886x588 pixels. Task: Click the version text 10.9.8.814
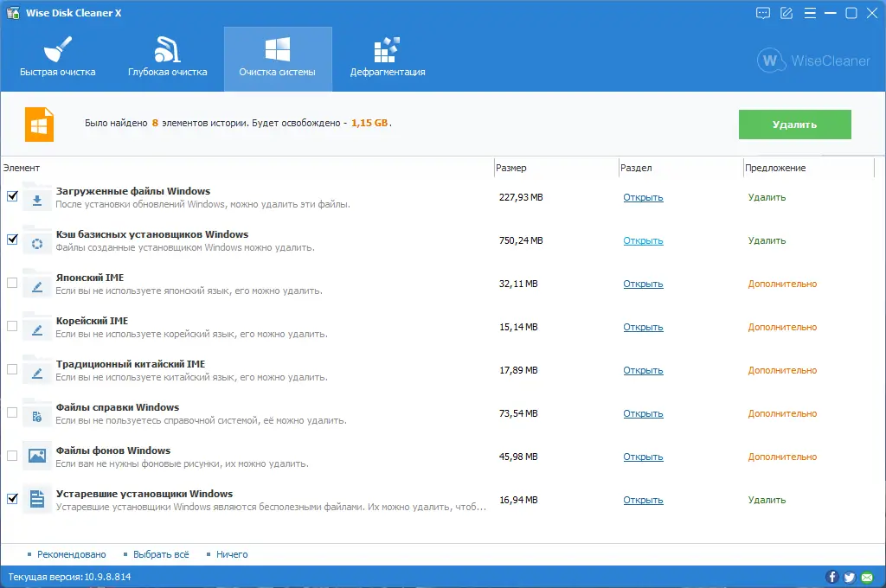(107, 577)
